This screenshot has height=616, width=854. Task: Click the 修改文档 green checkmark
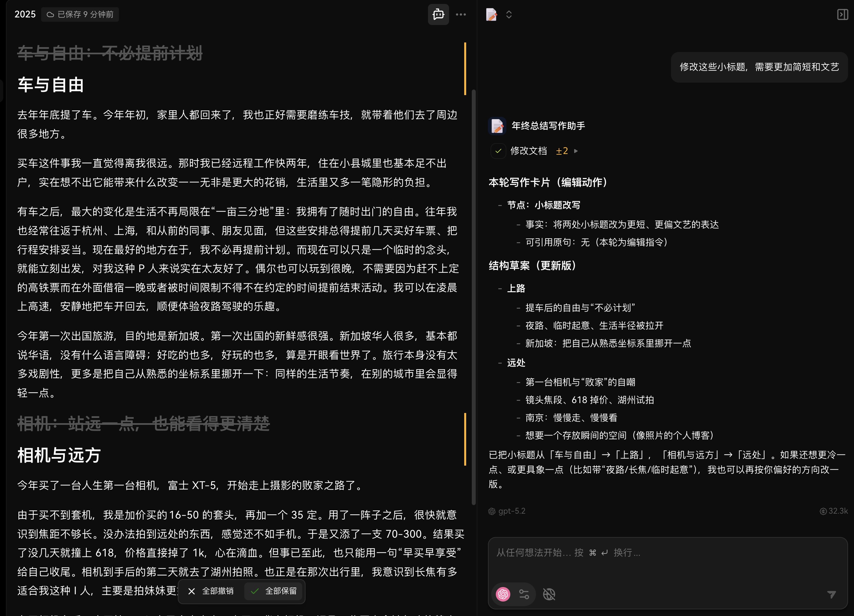coord(498,151)
